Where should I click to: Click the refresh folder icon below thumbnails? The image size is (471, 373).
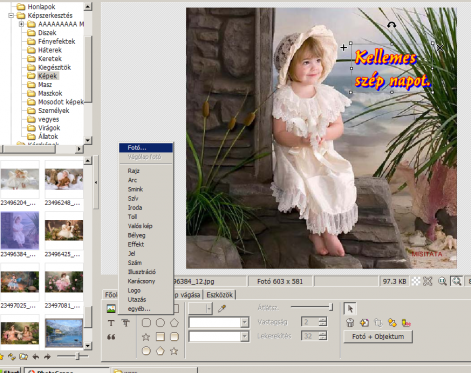coord(12,357)
